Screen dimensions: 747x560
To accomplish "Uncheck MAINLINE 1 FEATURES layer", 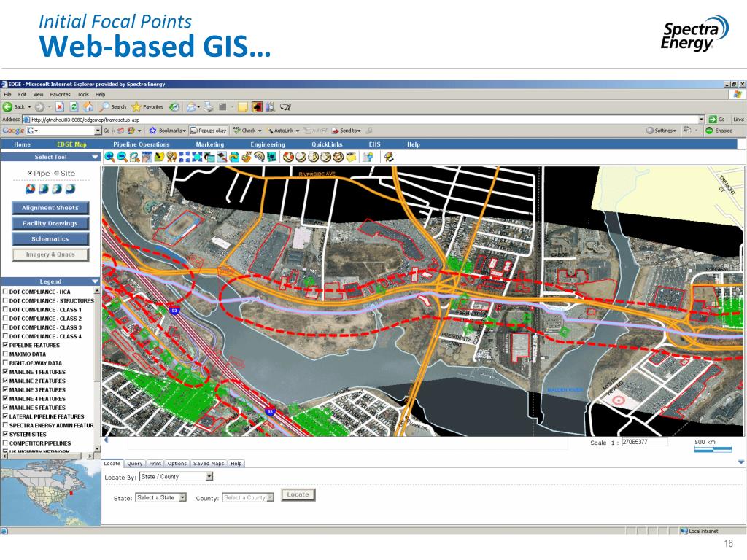I will [x=5, y=372].
